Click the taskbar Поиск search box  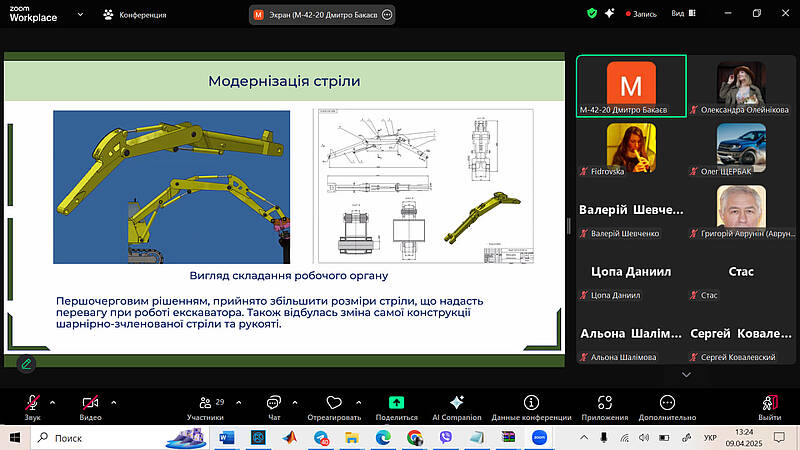(120, 438)
